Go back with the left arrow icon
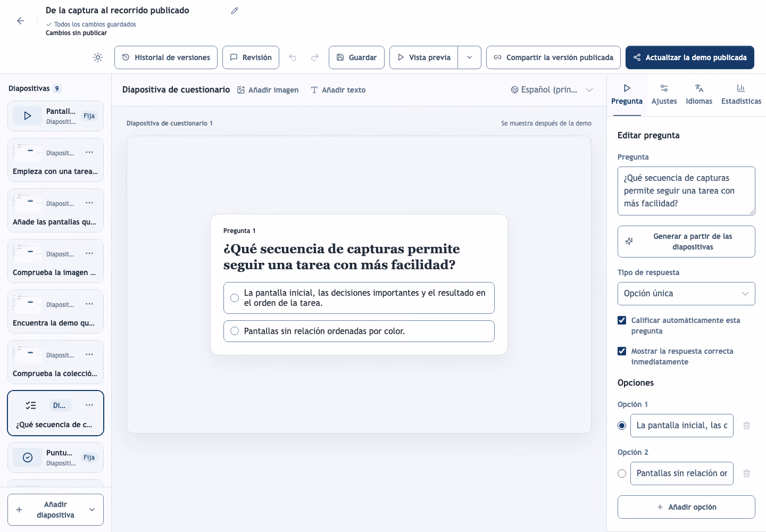The height and width of the screenshot is (532, 766). (21, 21)
